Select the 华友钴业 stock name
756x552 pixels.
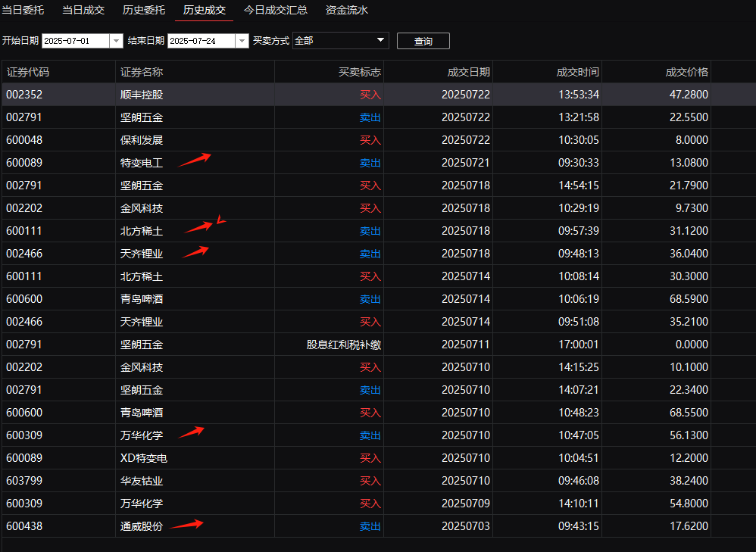click(141, 481)
